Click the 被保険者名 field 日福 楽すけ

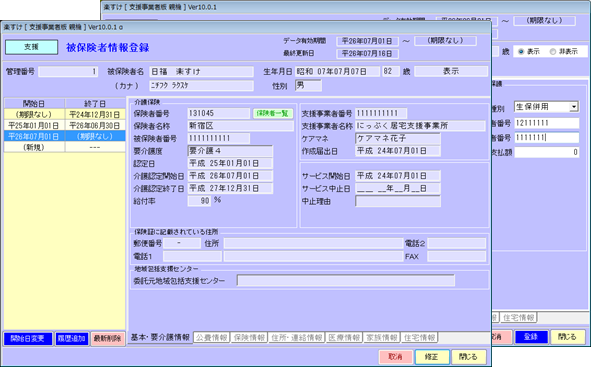201,71
